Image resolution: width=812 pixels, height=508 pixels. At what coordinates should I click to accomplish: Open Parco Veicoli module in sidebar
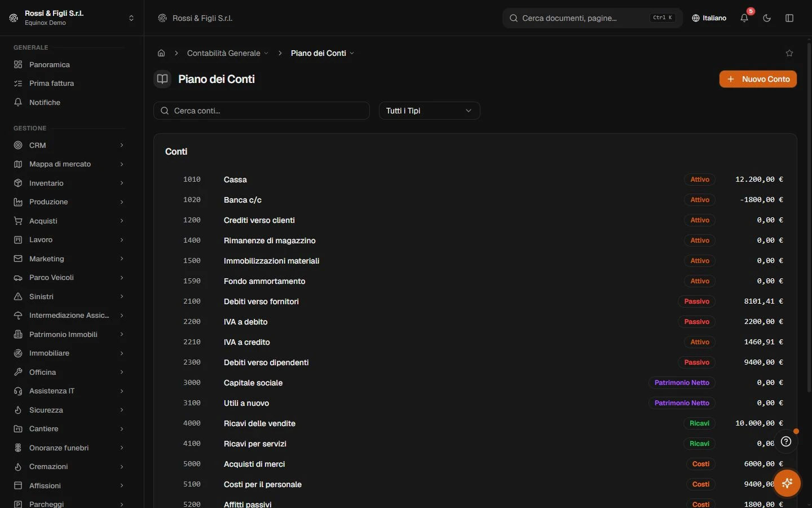(69, 278)
